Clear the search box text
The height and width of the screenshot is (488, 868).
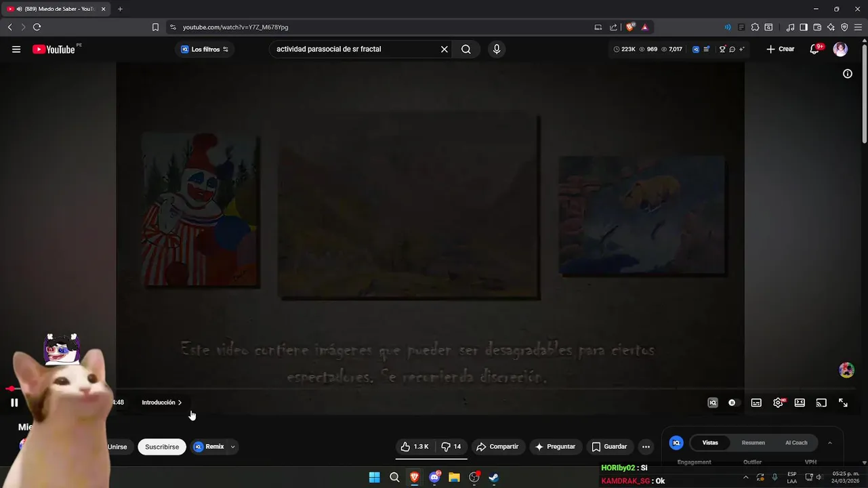pos(445,49)
